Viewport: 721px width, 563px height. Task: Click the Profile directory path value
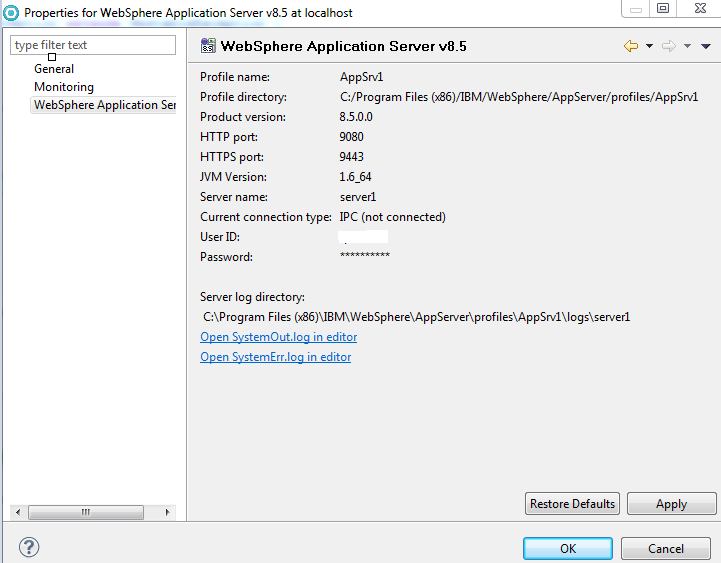[x=519, y=97]
